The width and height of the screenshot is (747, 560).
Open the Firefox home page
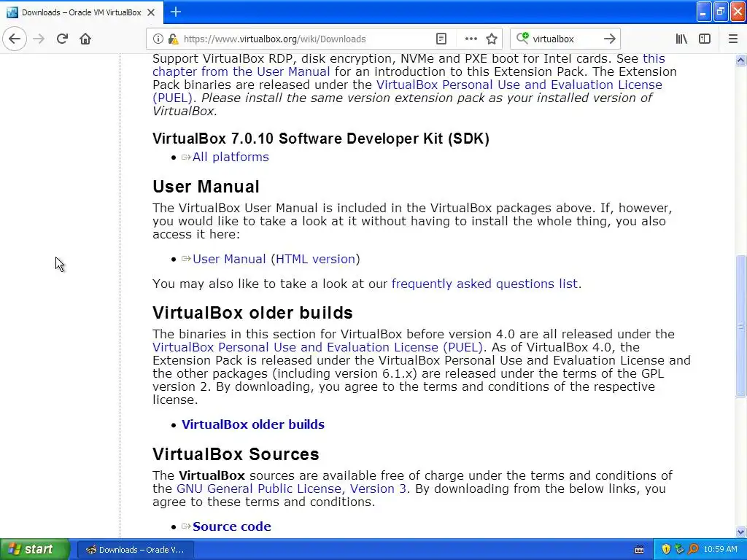(x=85, y=39)
